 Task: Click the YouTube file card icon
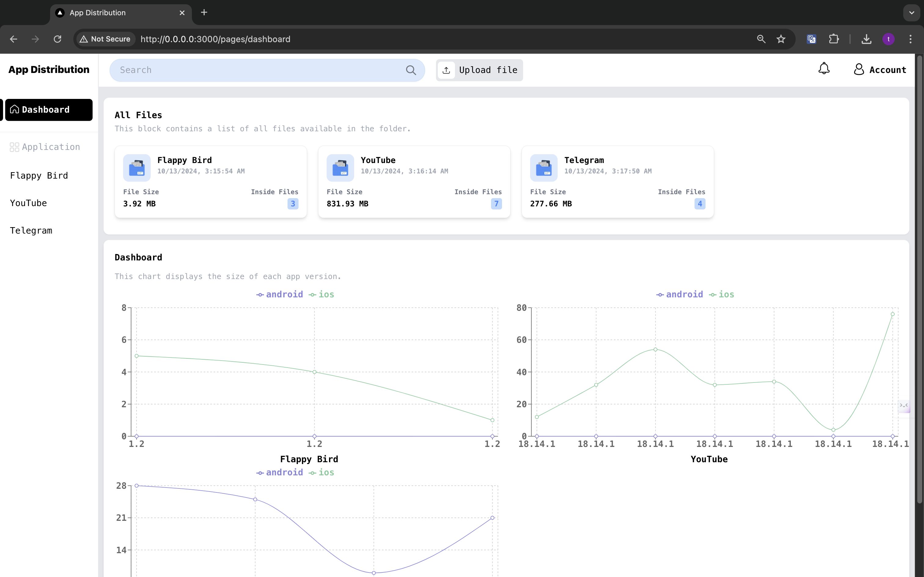[340, 168]
